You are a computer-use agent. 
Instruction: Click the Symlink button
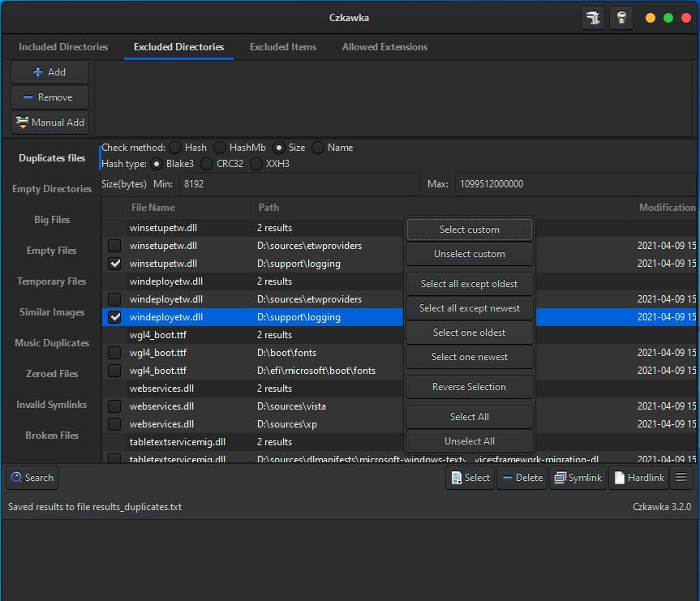(x=578, y=478)
